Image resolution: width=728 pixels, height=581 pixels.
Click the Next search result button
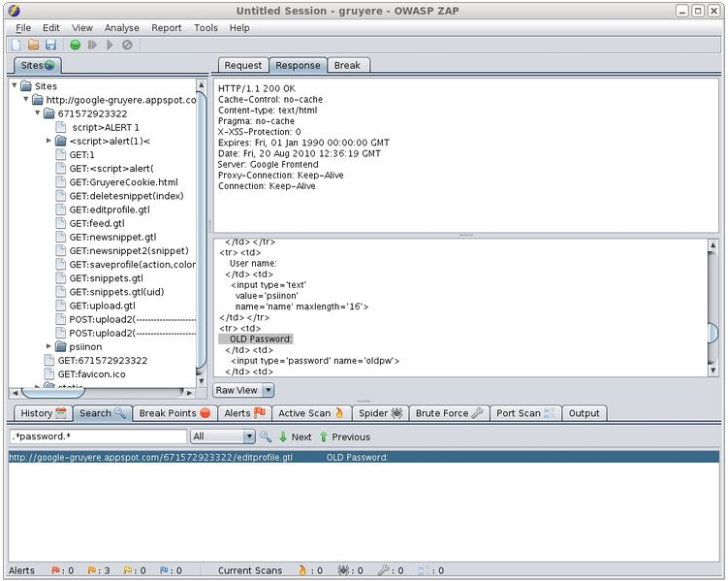[x=295, y=436]
